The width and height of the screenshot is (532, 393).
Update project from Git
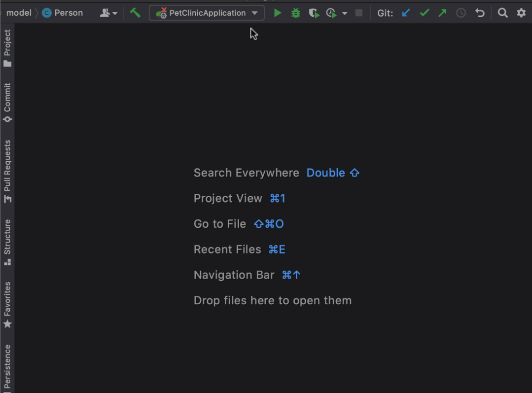[405, 13]
